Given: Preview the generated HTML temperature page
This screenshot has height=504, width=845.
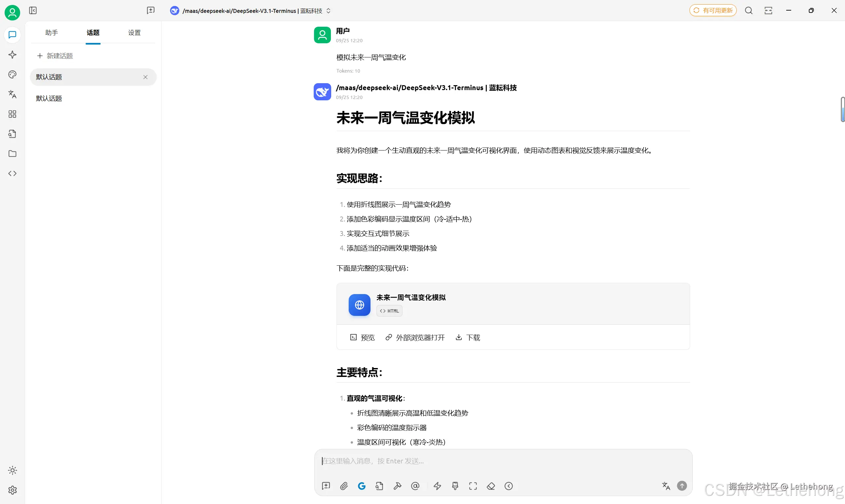Looking at the screenshot, I should (362, 337).
